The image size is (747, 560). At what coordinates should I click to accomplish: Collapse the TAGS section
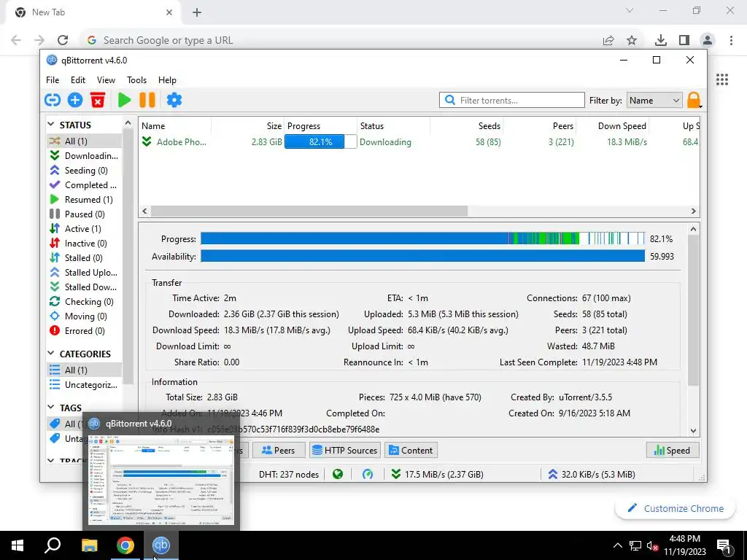(51, 408)
